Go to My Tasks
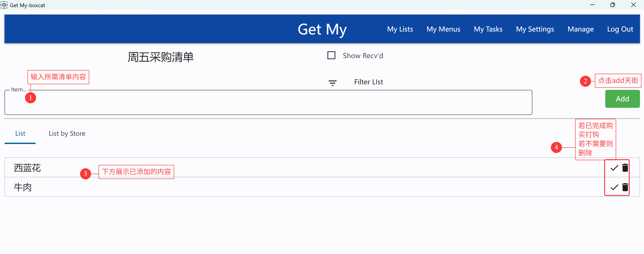The height and width of the screenshot is (254, 644). coord(488,29)
